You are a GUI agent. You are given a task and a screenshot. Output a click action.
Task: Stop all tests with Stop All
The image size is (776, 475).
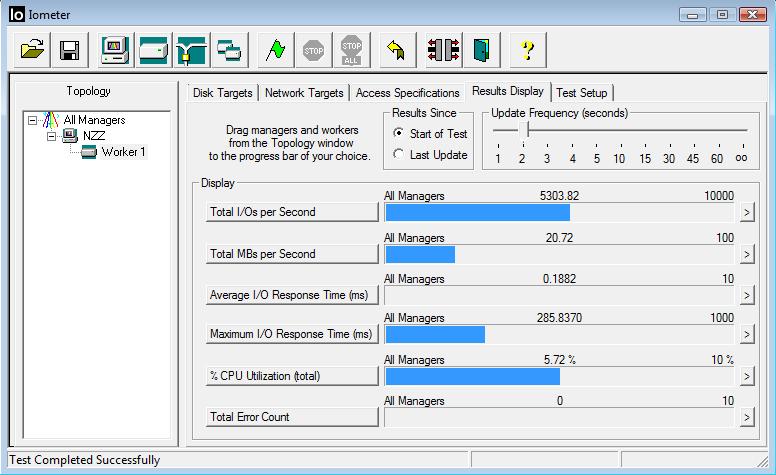[351, 50]
